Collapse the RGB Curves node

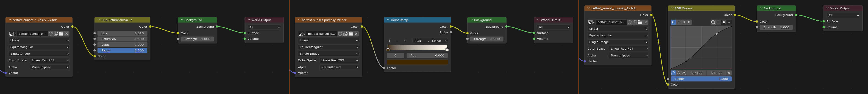click(672, 8)
